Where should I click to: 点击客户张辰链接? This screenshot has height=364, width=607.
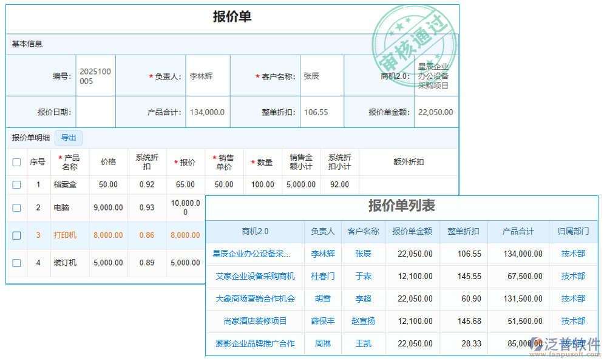(x=363, y=254)
